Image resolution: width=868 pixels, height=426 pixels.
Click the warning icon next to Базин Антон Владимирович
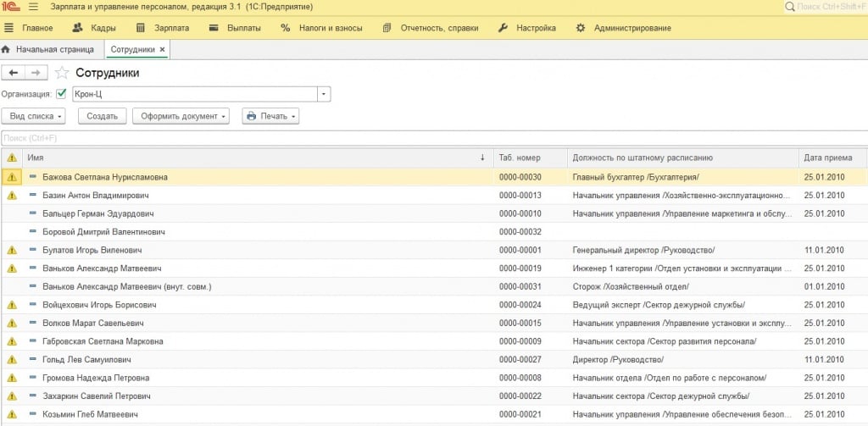(12, 196)
